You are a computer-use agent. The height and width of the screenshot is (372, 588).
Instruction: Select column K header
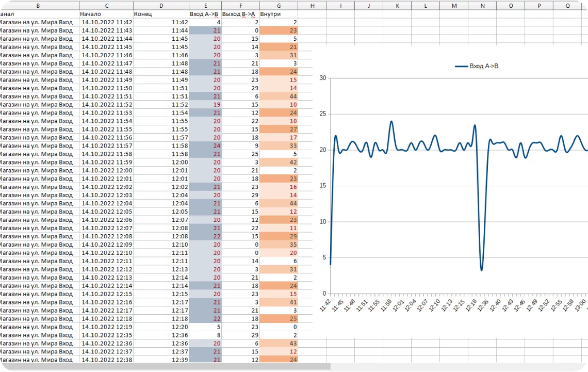397,6
